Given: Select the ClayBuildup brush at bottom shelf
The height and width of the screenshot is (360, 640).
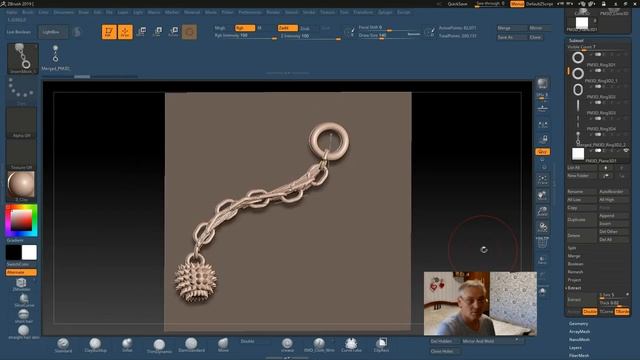Looking at the screenshot, I should 95,345.
